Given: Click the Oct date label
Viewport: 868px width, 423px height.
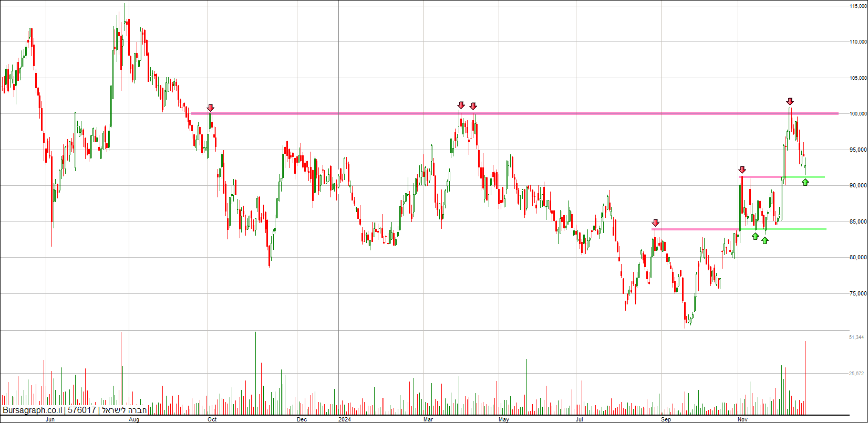Looking at the screenshot, I should click(x=212, y=420).
